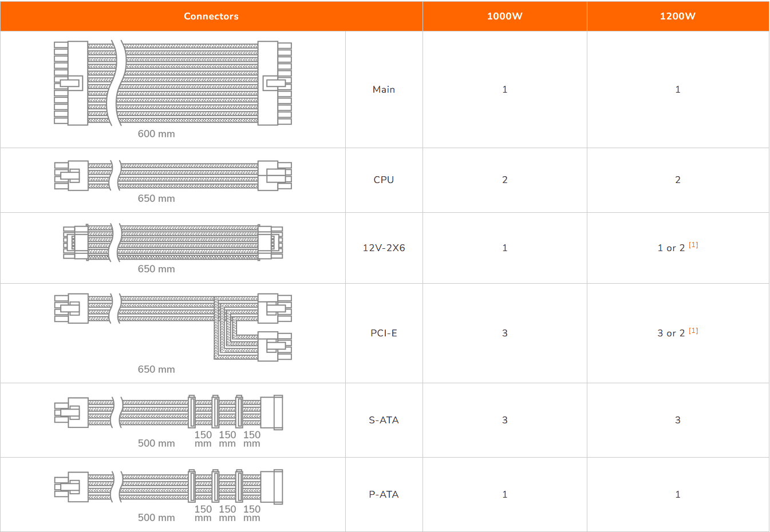Select the CPU connector label
This screenshot has width=770, height=532.
(384, 180)
